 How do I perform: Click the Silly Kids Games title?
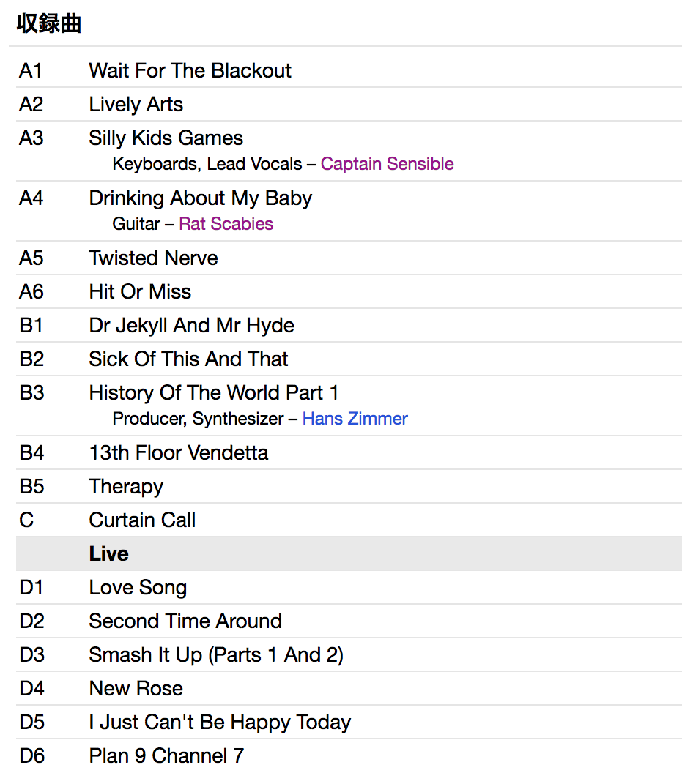coord(166,138)
